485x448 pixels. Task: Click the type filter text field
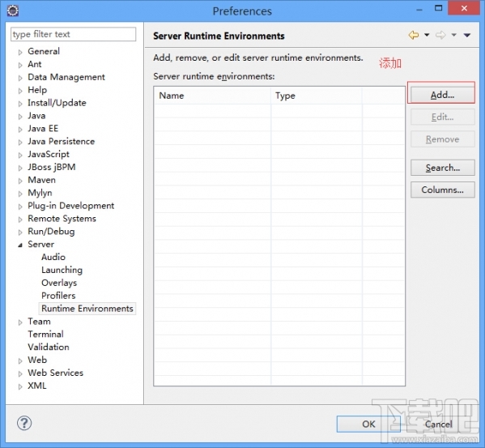pos(74,34)
